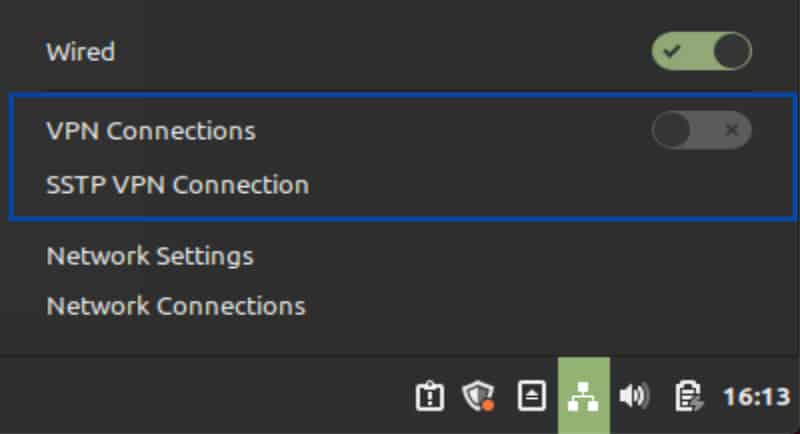Open the volume speaker tray icon

point(634,396)
